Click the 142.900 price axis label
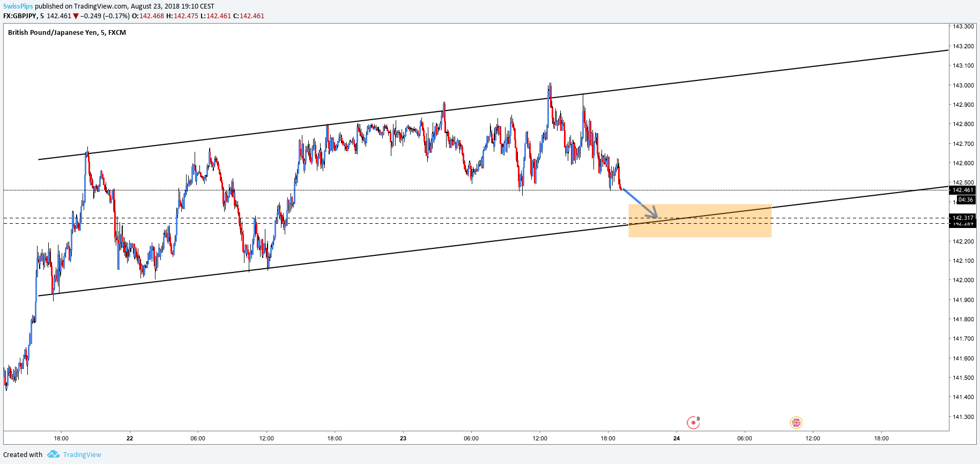 coord(963,105)
